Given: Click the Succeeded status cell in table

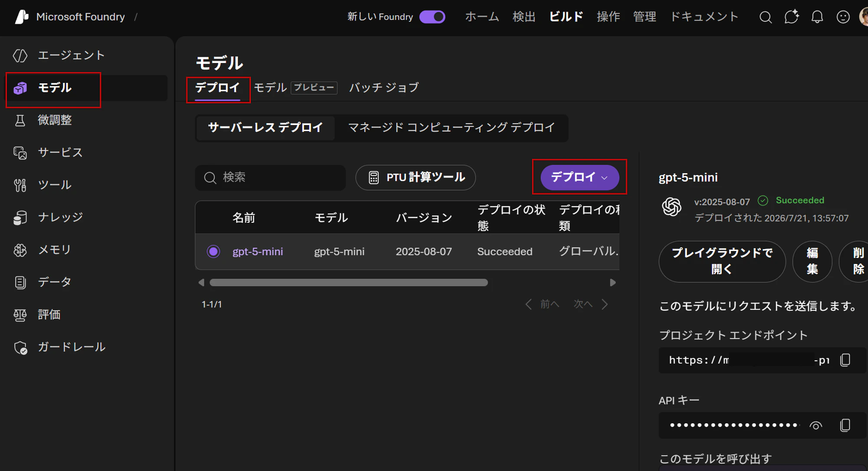Looking at the screenshot, I should coord(505,252).
